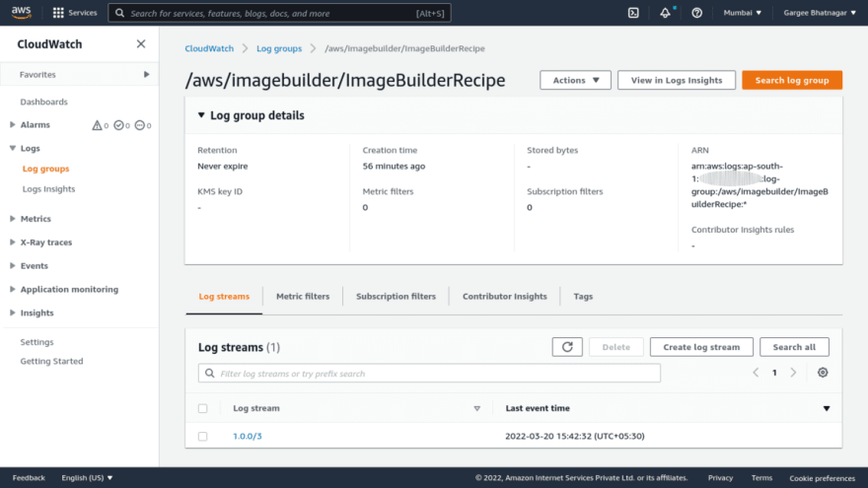Go to next page of log streams
This screenshot has height=488, width=868.
coord(793,373)
